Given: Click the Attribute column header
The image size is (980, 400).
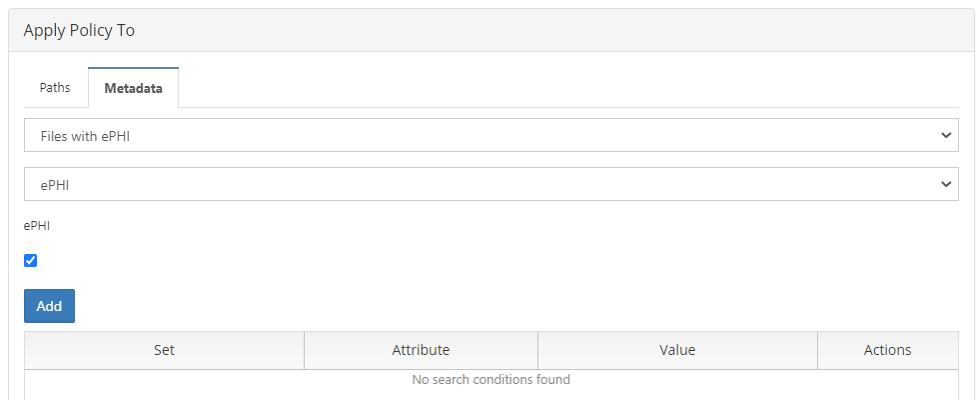Looking at the screenshot, I should pyautogui.click(x=421, y=350).
